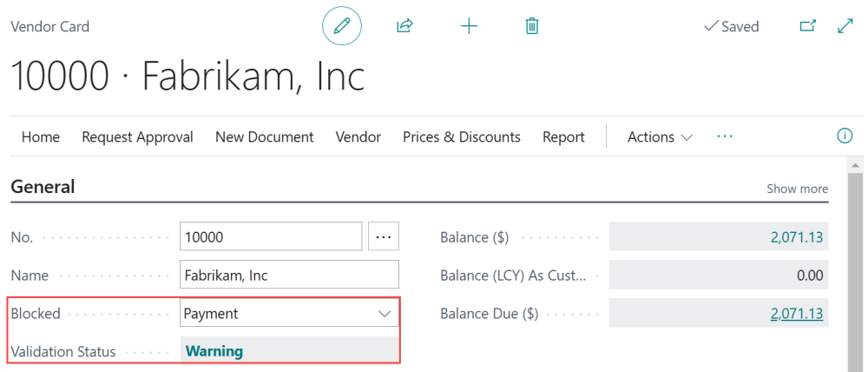
Task: Collapse the General section heading
Action: tap(43, 187)
